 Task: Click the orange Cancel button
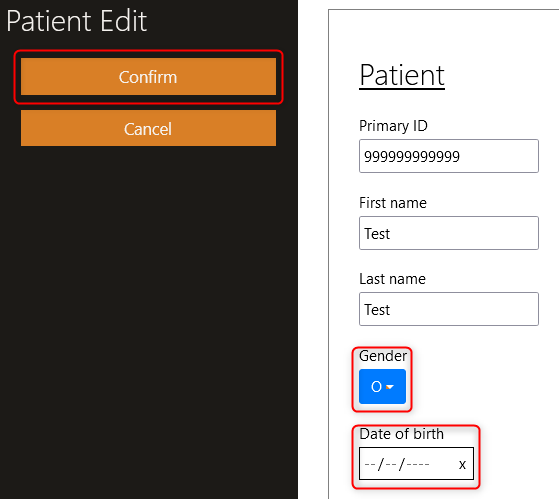coord(148,128)
